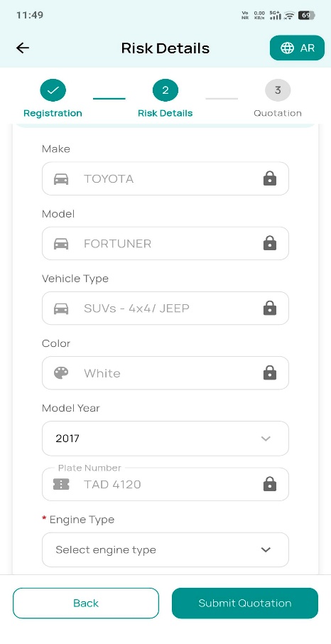Click the lock icon on Plate Number field
Viewport: 331px width, 644px height.
pyautogui.click(x=270, y=484)
